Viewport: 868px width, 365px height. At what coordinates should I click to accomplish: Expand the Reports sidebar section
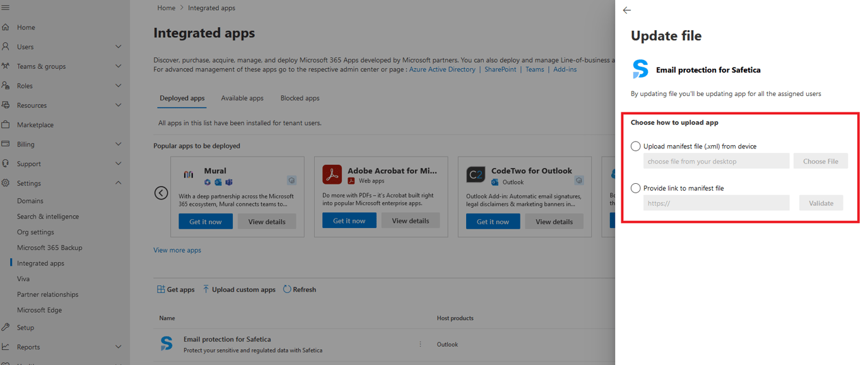(118, 347)
